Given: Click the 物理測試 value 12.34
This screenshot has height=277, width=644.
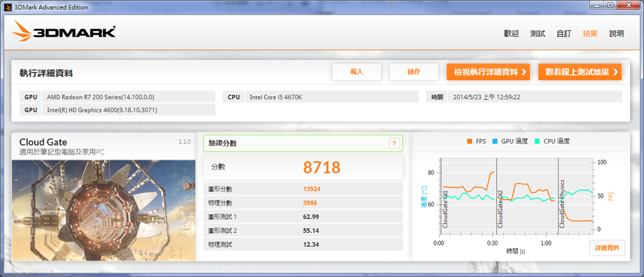Looking at the screenshot, I should [311, 244].
